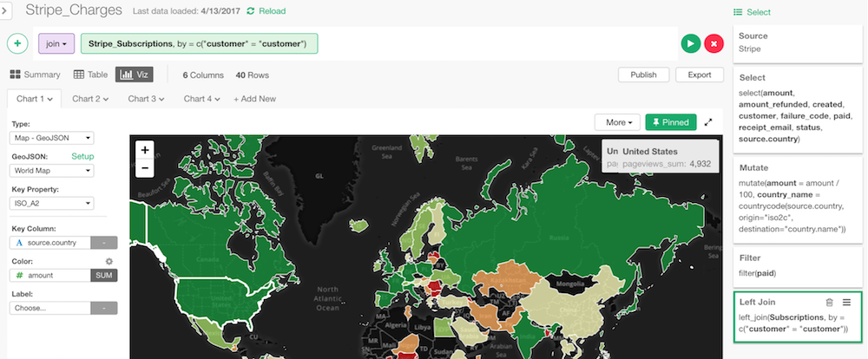This screenshot has height=359, width=868.
Task: Add a new chart tab
Action: tap(254, 99)
